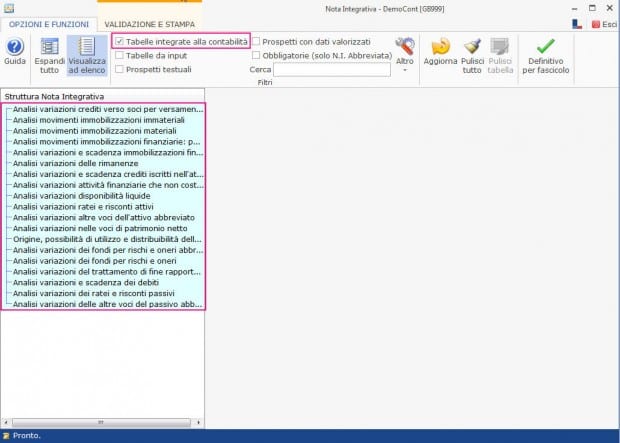Select Analisi variazioni delle rimanenze item
The image size is (620, 443).
tap(76, 163)
